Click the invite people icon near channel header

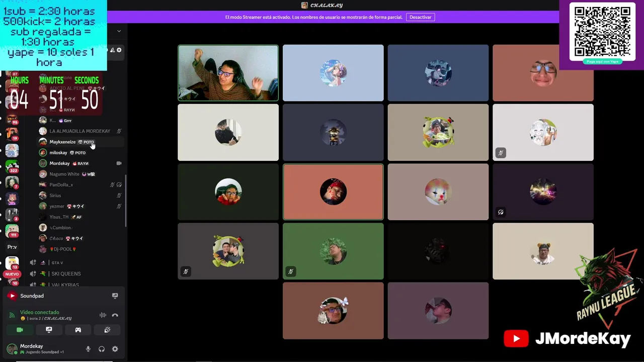click(x=112, y=50)
